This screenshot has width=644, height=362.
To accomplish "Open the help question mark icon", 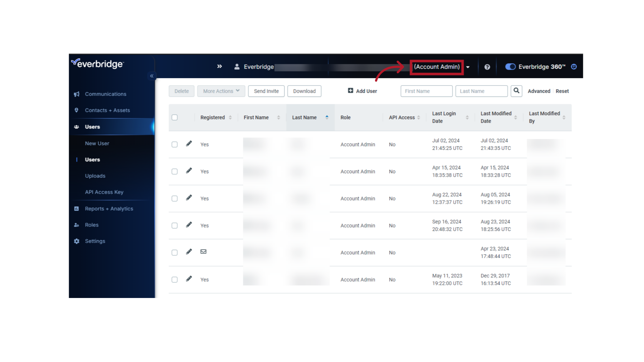I will (487, 67).
